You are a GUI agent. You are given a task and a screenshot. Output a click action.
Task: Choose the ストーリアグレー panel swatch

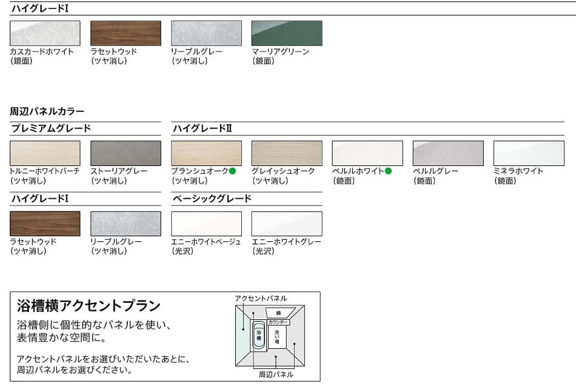(x=126, y=153)
